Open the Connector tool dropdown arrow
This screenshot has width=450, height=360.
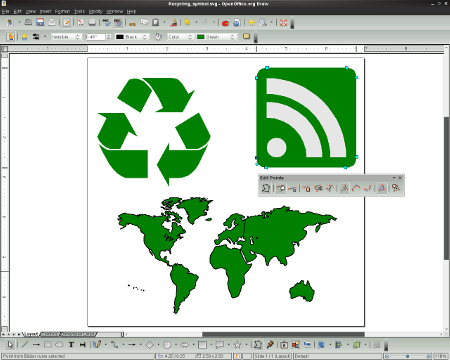pyautogui.click(x=123, y=345)
